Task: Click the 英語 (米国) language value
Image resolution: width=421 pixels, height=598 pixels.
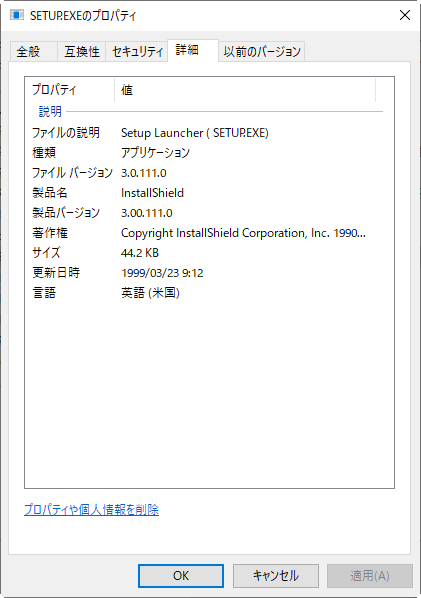Action: point(150,293)
